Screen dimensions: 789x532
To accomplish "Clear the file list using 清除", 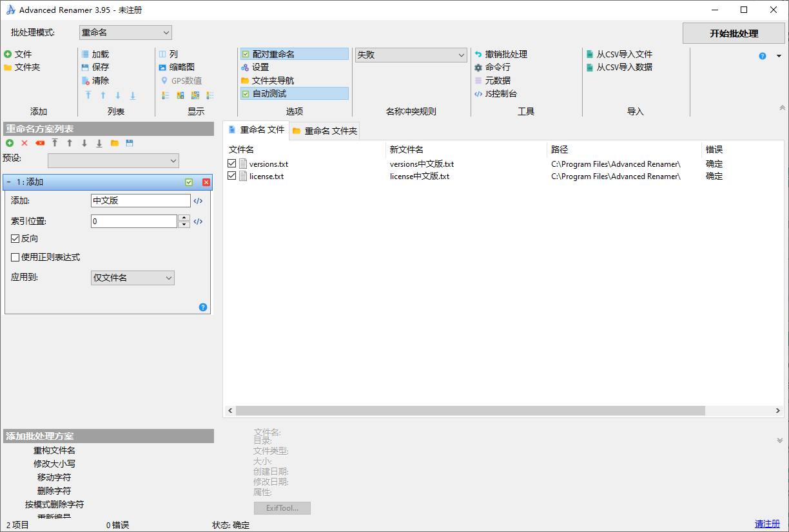I will 95,81.
